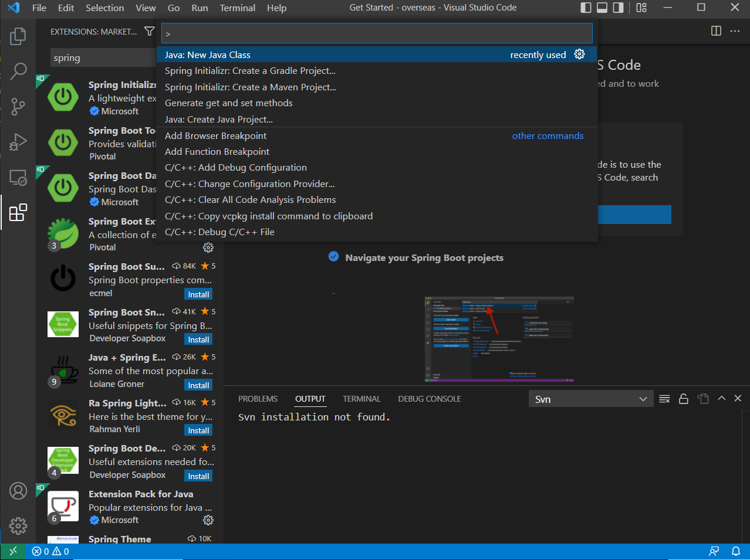Click the split editor right icon
Image resolution: width=750 pixels, height=560 pixels.
(x=716, y=31)
